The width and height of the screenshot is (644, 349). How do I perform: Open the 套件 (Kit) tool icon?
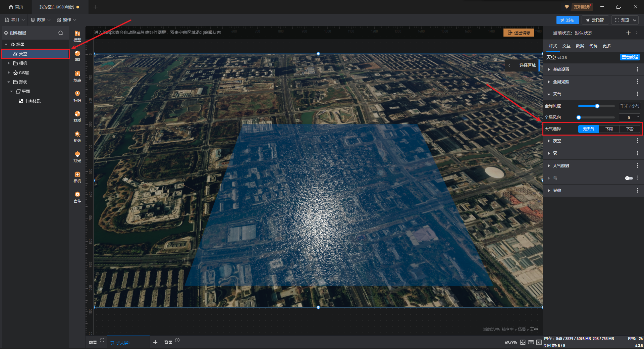pyautogui.click(x=77, y=197)
